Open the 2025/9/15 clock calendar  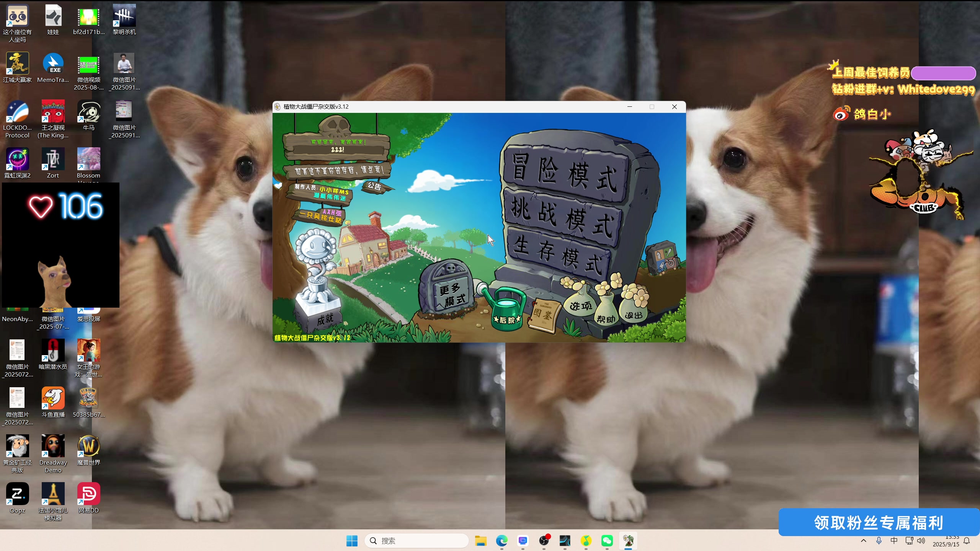tap(946, 541)
